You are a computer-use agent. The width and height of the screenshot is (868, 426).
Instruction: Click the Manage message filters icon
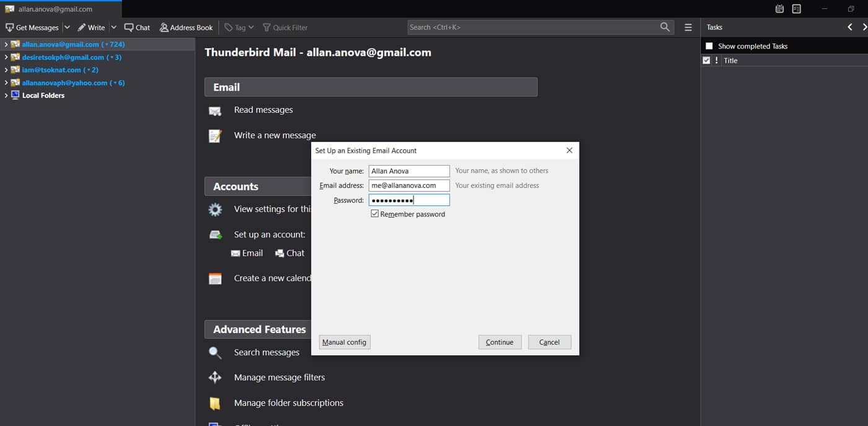pyautogui.click(x=215, y=378)
